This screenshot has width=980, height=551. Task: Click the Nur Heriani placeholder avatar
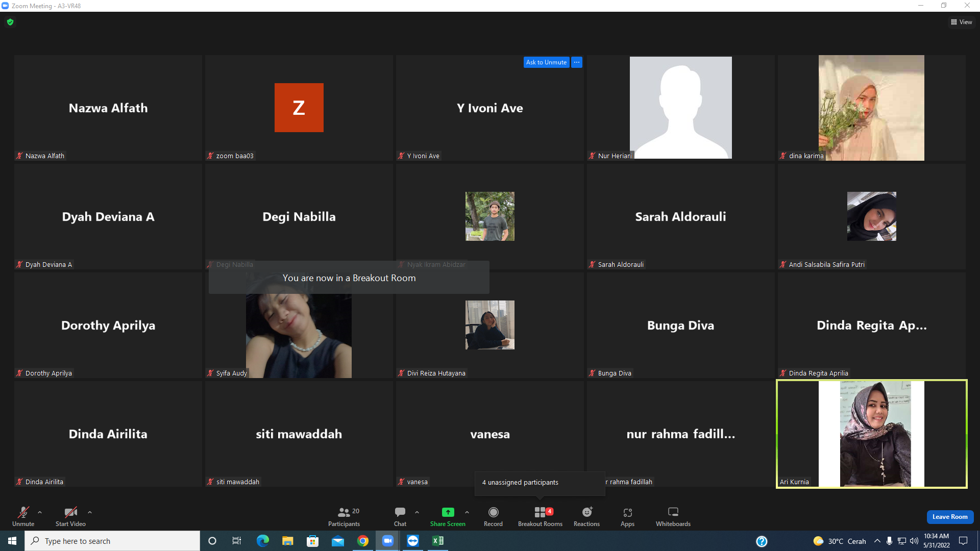[x=680, y=108]
